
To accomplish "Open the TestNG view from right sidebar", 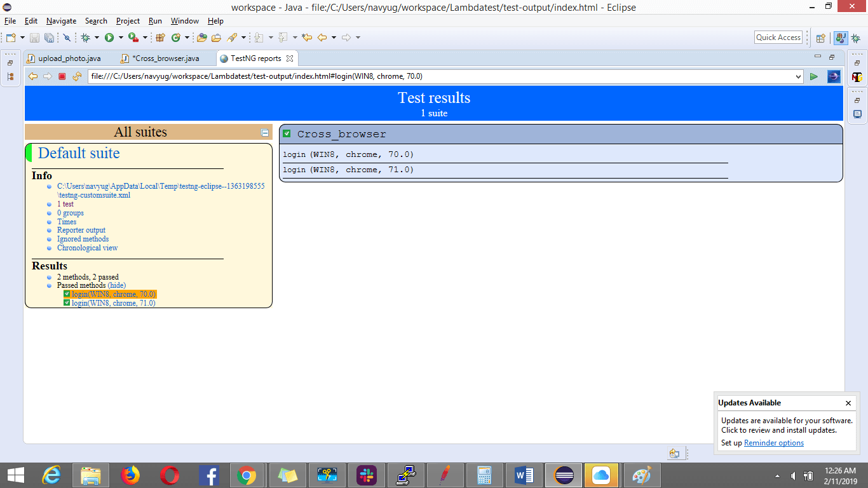I will tap(857, 77).
